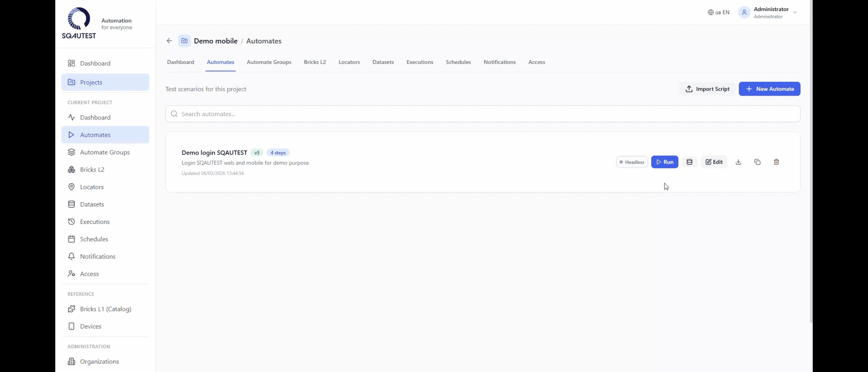Click the Search automates input field
This screenshot has height=372, width=868.
coord(482,114)
